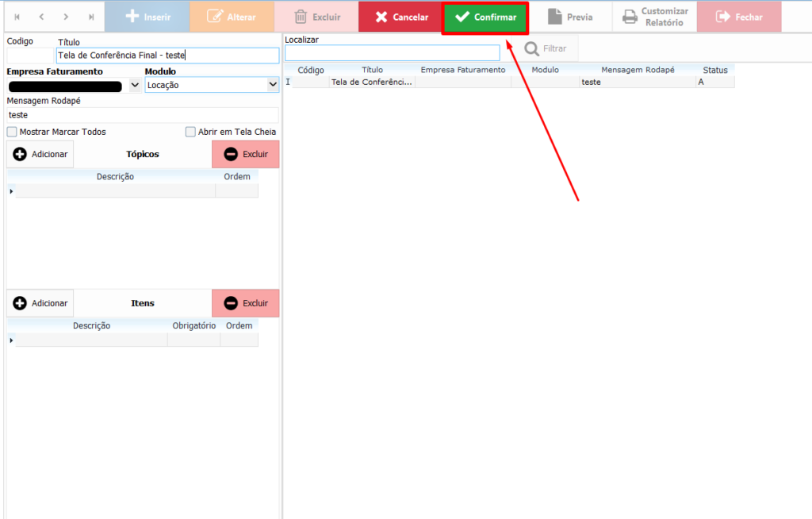Open Customizar Relatório printer option
This screenshot has width=812, height=519.
[x=654, y=17]
